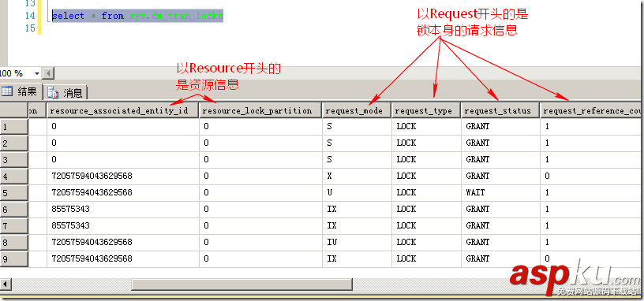Select row header 3 in results grid
This screenshot has height=301, width=644.
coord(14,159)
